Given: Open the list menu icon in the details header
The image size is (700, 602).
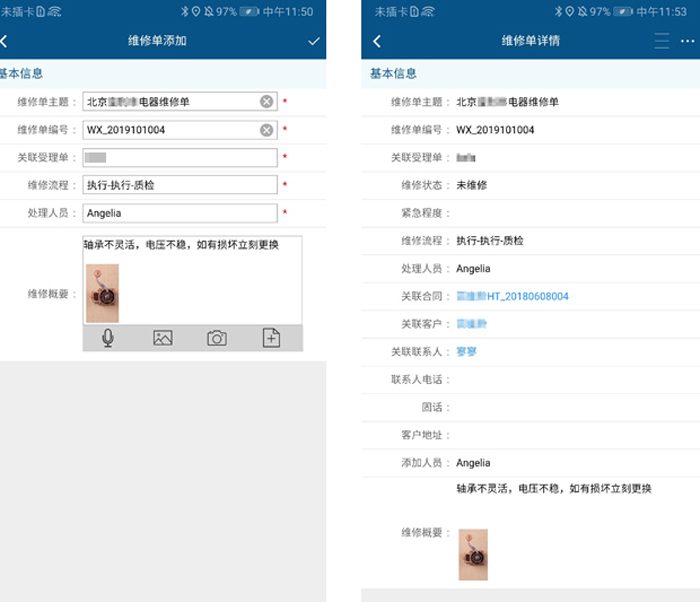Looking at the screenshot, I should click(661, 41).
